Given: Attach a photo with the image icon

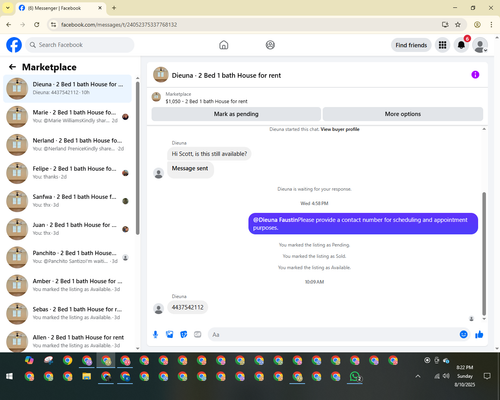Looking at the screenshot, I should 170,334.
